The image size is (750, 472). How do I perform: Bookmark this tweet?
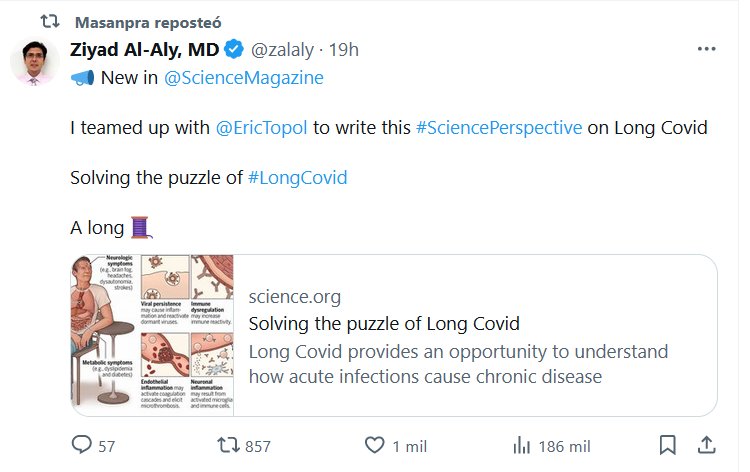pos(668,445)
